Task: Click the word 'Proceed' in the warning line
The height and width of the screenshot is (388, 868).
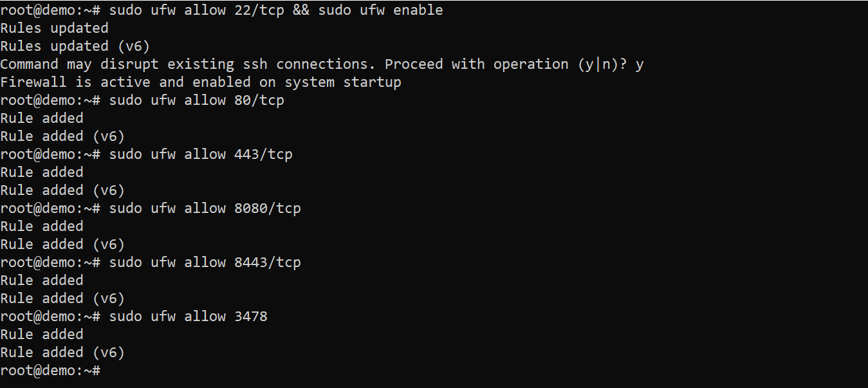Action: [414, 64]
